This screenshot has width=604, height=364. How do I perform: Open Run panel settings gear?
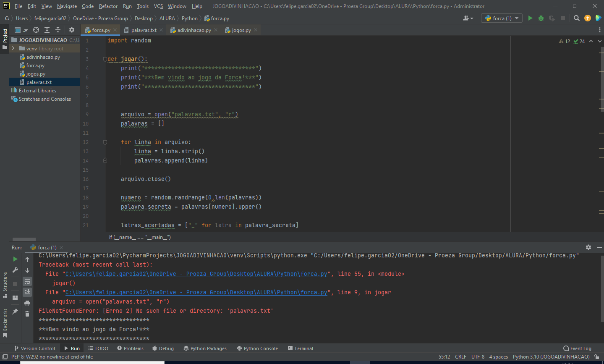(588, 247)
